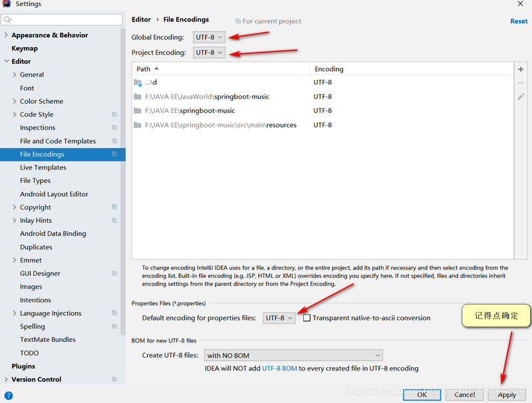Click the Reset link
The image size is (532, 403).
click(519, 21)
